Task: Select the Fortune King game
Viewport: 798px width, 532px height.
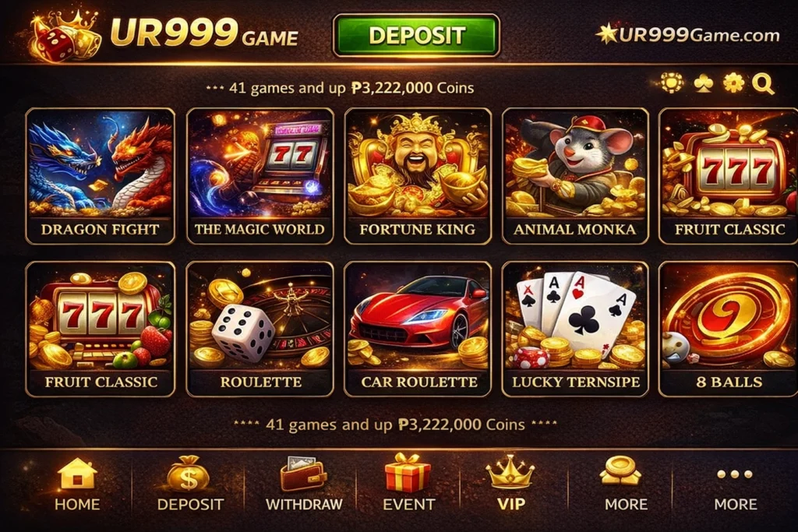Action: (418, 176)
